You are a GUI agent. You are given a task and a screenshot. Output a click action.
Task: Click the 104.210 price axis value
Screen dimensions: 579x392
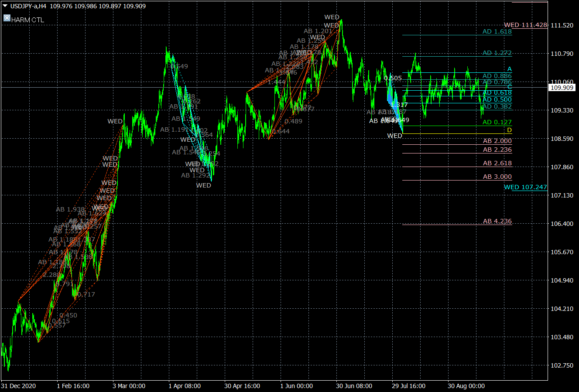coord(562,309)
